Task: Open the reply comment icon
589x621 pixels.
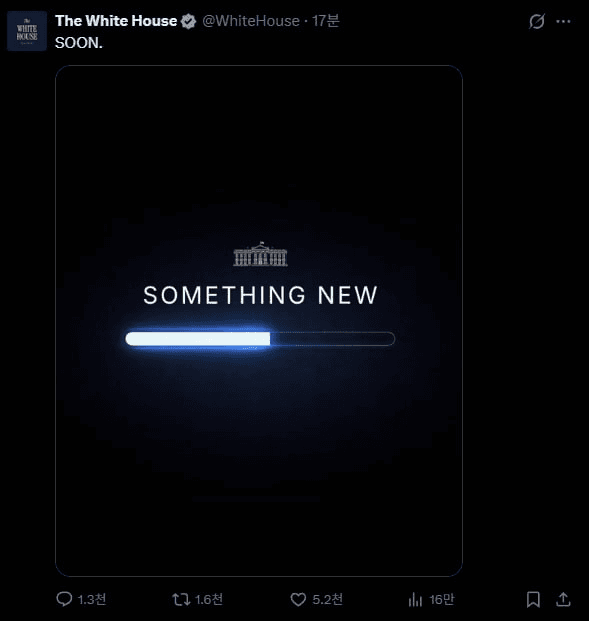Action: pos(64,599)
